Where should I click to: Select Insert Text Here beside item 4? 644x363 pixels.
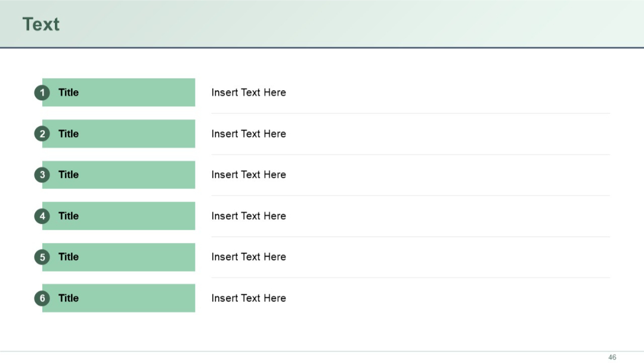tap(249, 216)
